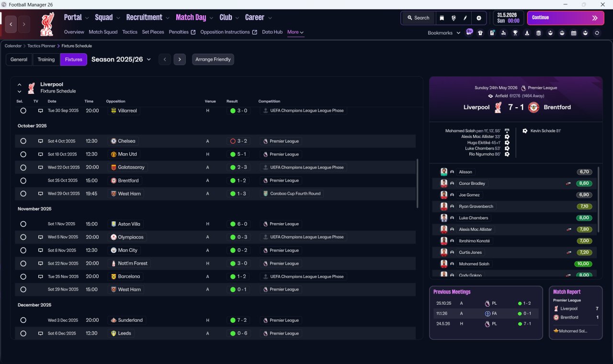Expand the Bookmarks dropdown
The height and width of the screenshot is (364, 613).
[444, 33]
